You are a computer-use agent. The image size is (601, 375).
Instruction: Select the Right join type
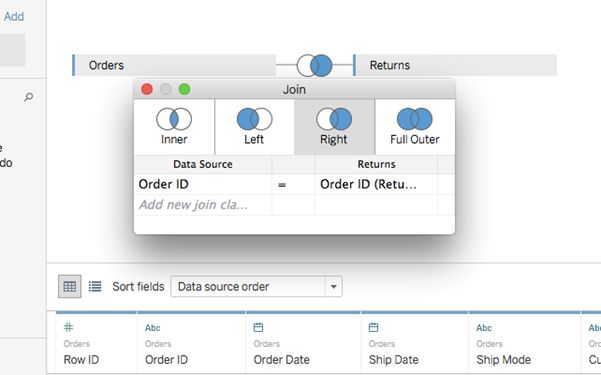(x=334, y=127)
